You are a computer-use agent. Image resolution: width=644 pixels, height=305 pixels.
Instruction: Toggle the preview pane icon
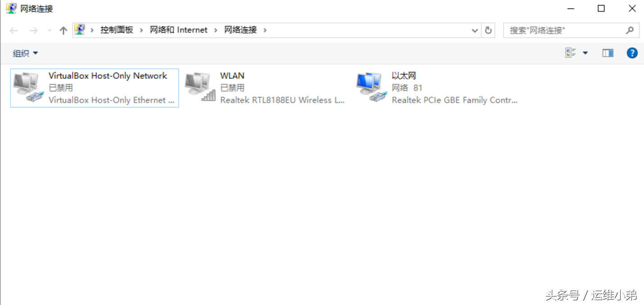pyautogui.click(x=608, y=53)
